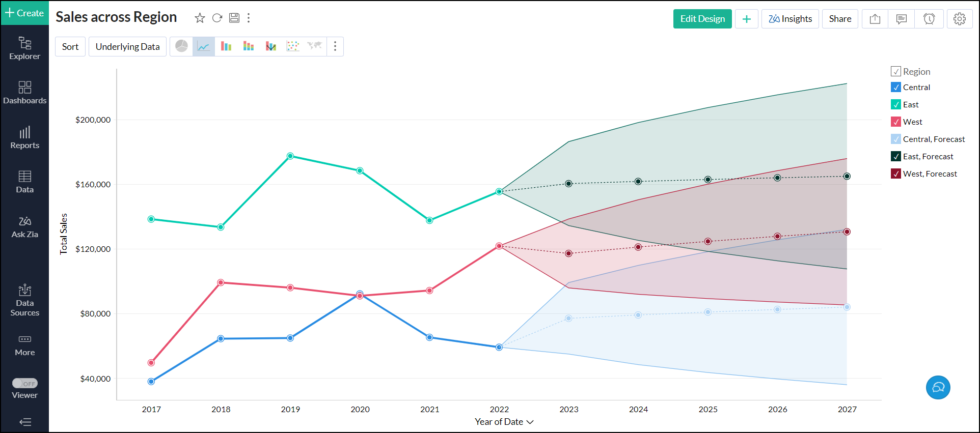The image size is (980, 433).
Task: Click the East 2019 data point
Action: coord(290,156)
